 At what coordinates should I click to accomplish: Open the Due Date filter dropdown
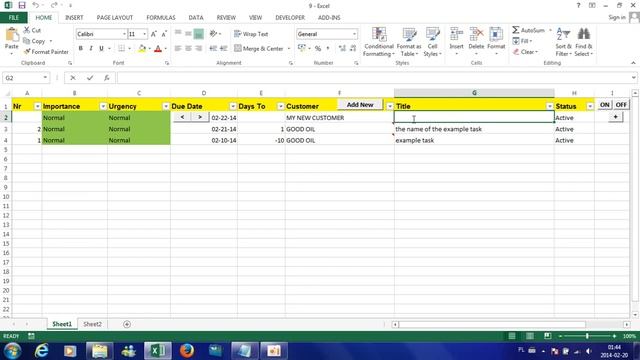[233, 107]
